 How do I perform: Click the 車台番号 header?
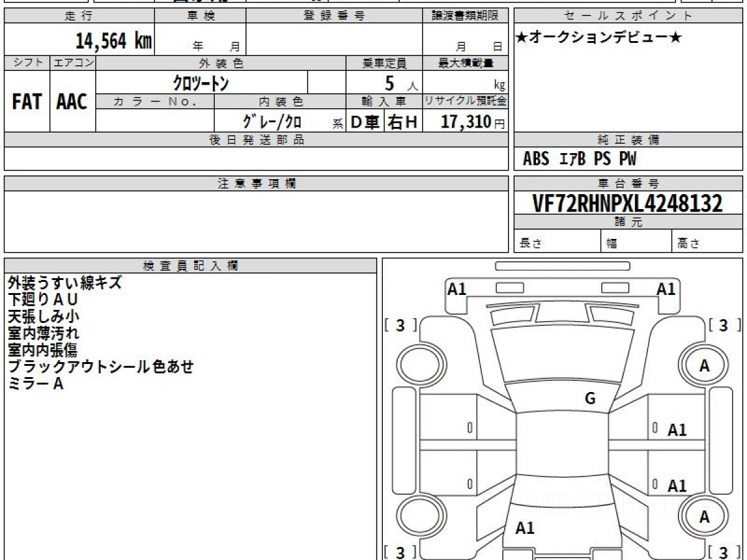tap(628, 184)
